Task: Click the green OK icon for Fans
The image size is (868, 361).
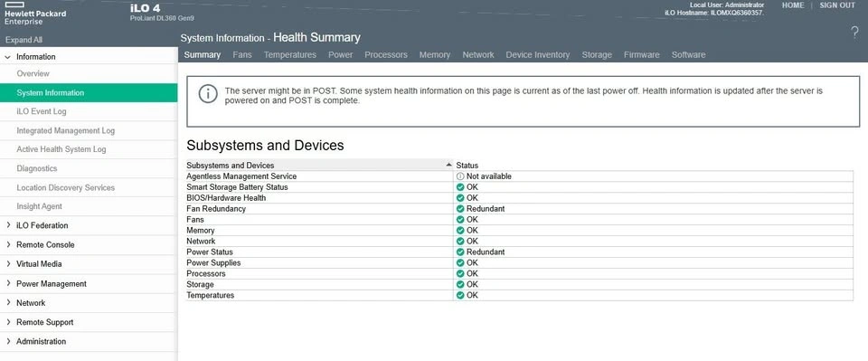Action: (x=460, y=219)
